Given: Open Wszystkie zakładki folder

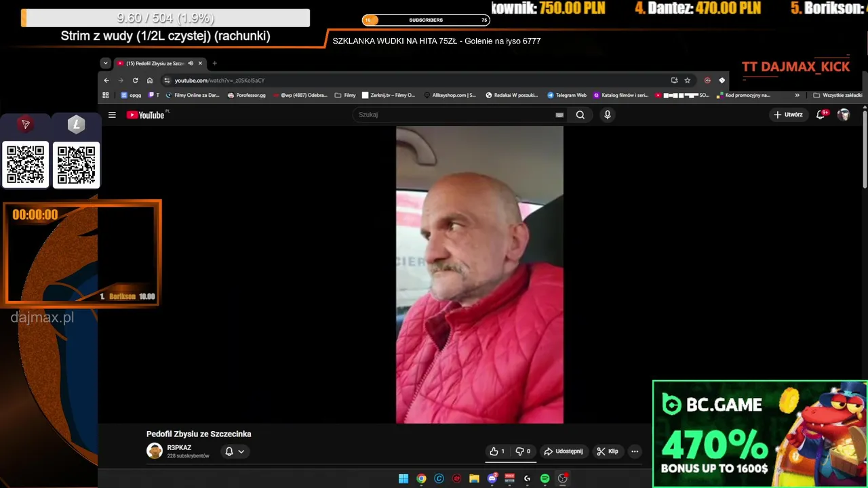Looking at the screenshot, I should (837, 96).
